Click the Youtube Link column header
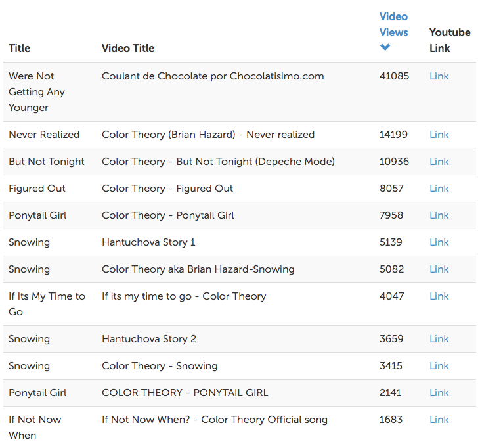The image size is (480, 448). pos(450,40)
